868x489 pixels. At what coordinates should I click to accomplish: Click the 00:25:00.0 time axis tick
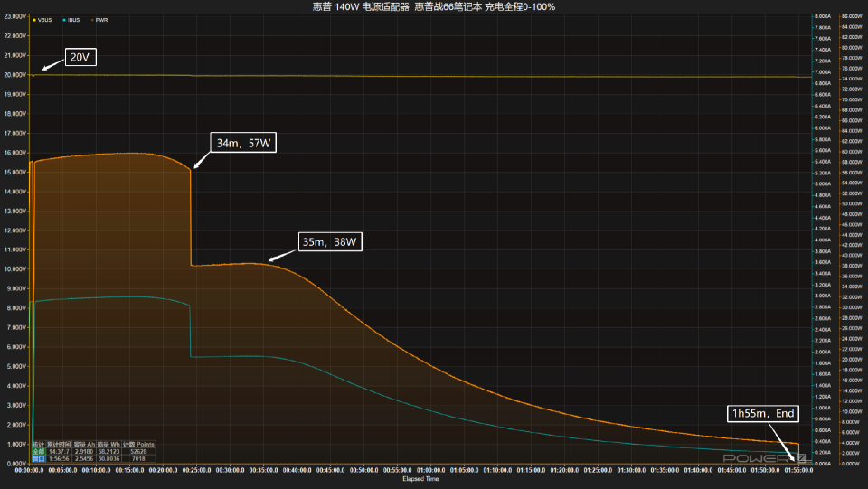(x=196, y=470)
